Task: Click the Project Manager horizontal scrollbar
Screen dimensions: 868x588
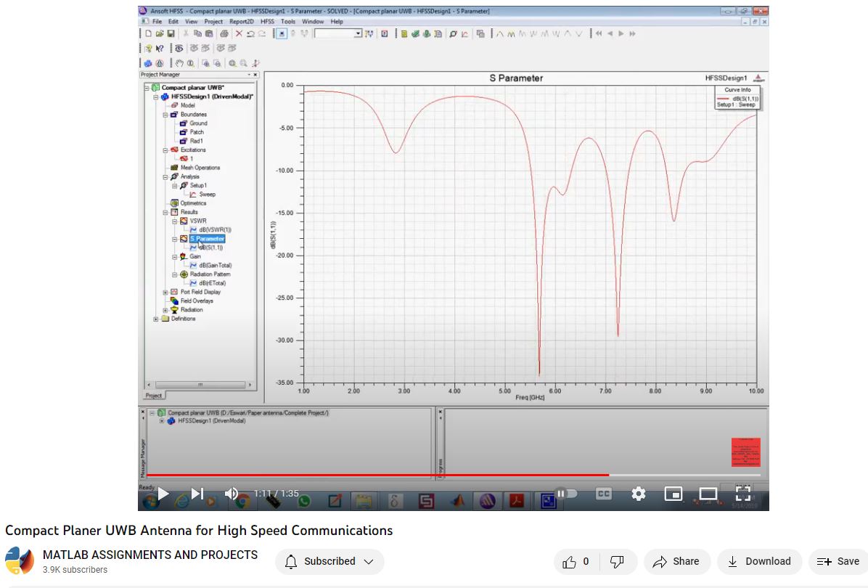Action: click(x=200, y=384)
